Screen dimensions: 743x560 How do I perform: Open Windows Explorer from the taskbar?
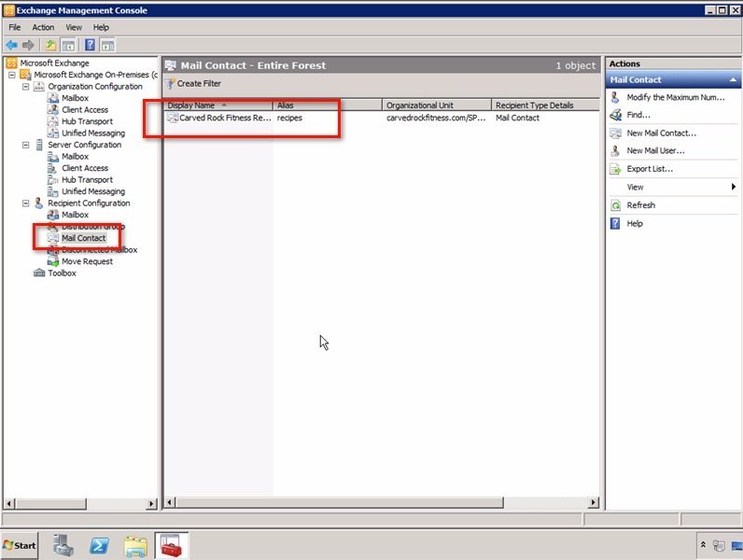(x=136, y=546)
